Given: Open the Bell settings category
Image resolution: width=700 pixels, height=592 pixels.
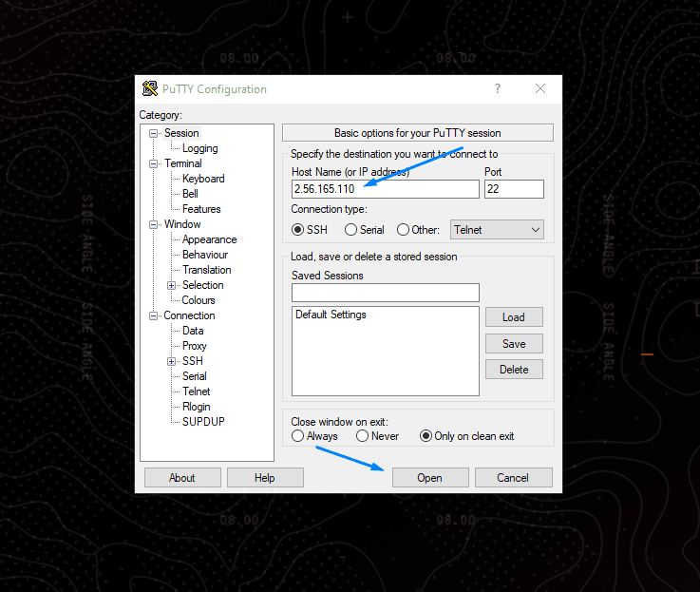Looking at the screenshot, I should (x=190, y=194).
